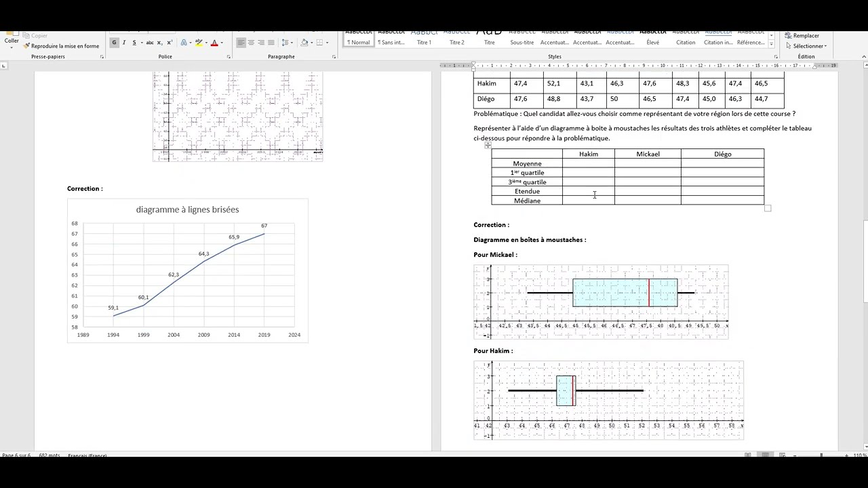Click Mickael's Médiane table cell

click(x=648, y=201)
